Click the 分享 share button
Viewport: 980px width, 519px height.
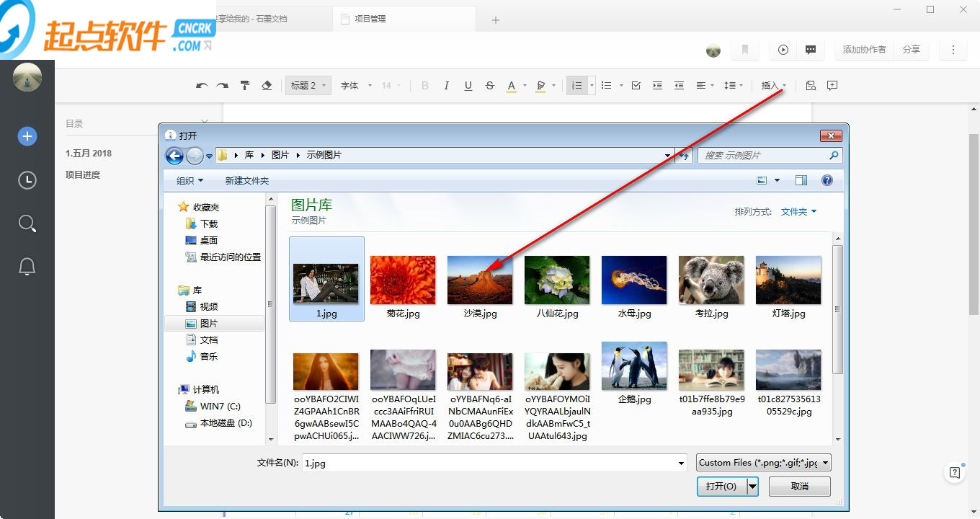click(911, 50)
